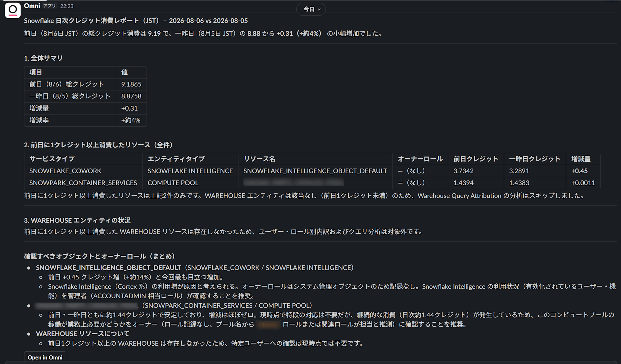Click the 前日（8/6）総クレジット row label

click(66, 84)
